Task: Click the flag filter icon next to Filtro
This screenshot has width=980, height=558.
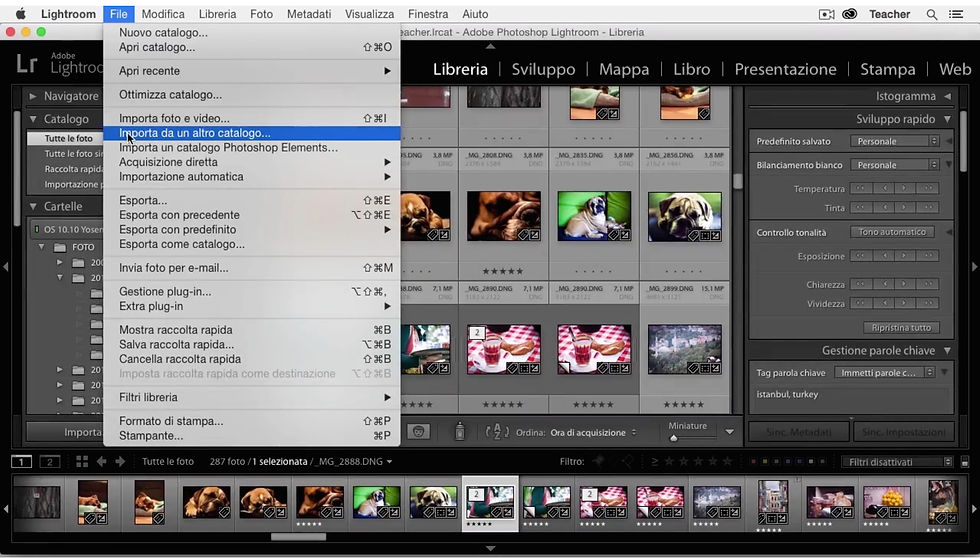Action: tap(599, 461)
